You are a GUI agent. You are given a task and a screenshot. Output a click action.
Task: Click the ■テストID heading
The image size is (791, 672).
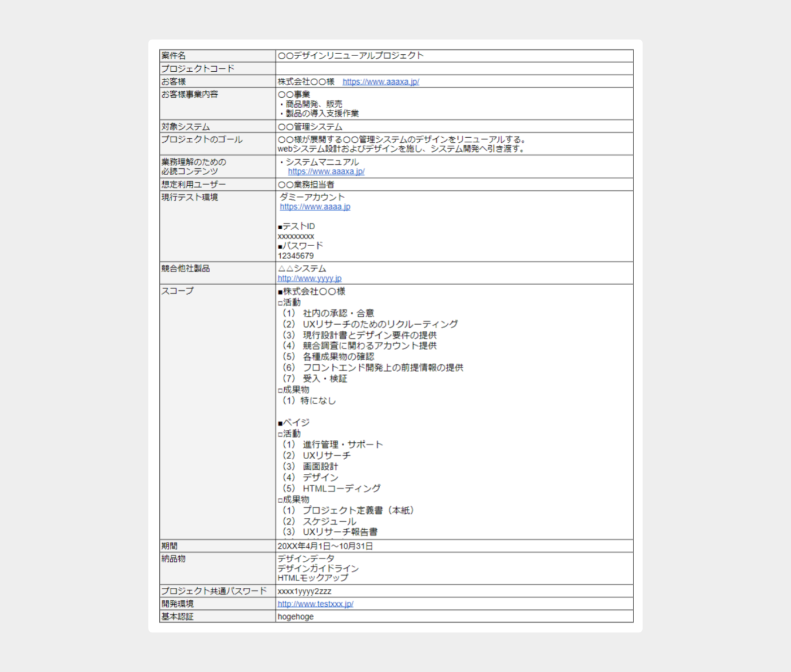[x=297, y=226]
